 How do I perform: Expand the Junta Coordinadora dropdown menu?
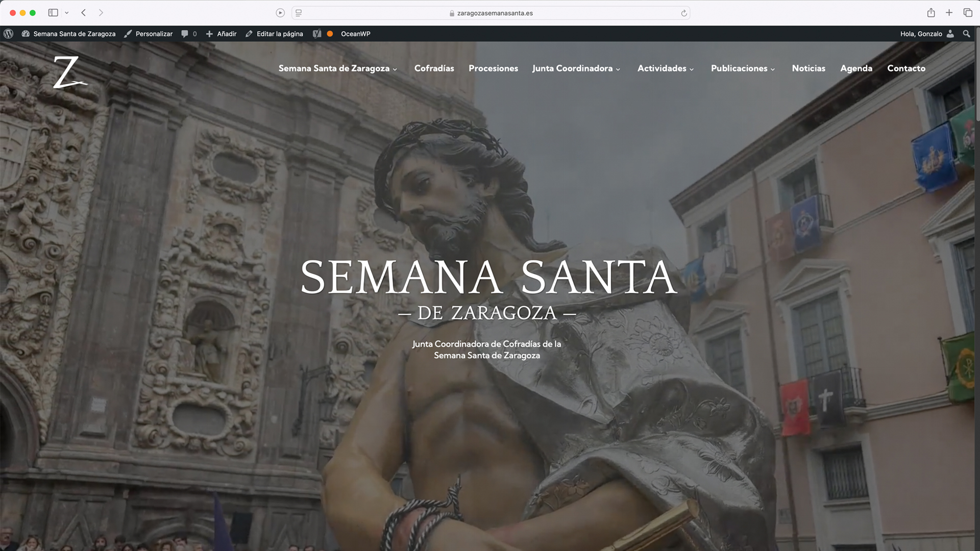[618, 69]
